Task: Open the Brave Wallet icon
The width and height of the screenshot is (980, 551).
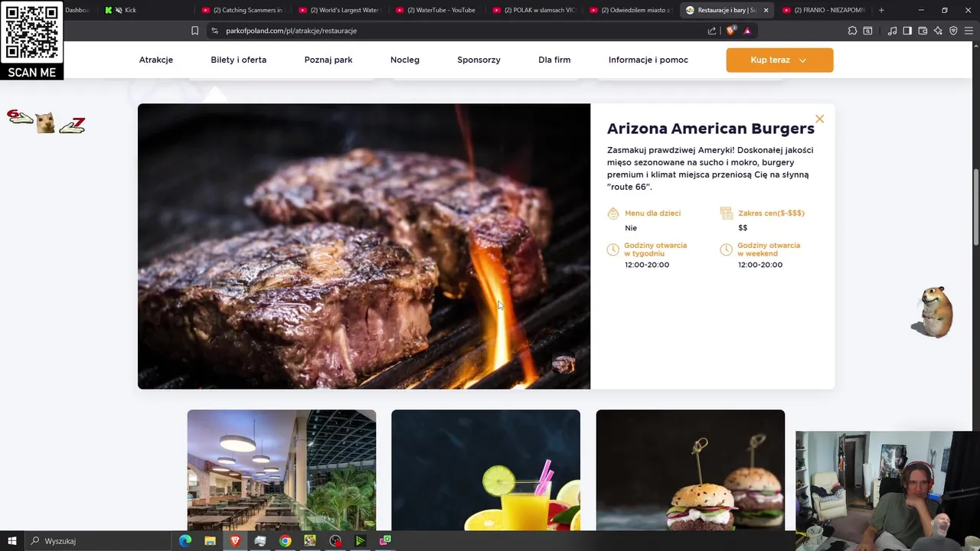Action: 923,31
